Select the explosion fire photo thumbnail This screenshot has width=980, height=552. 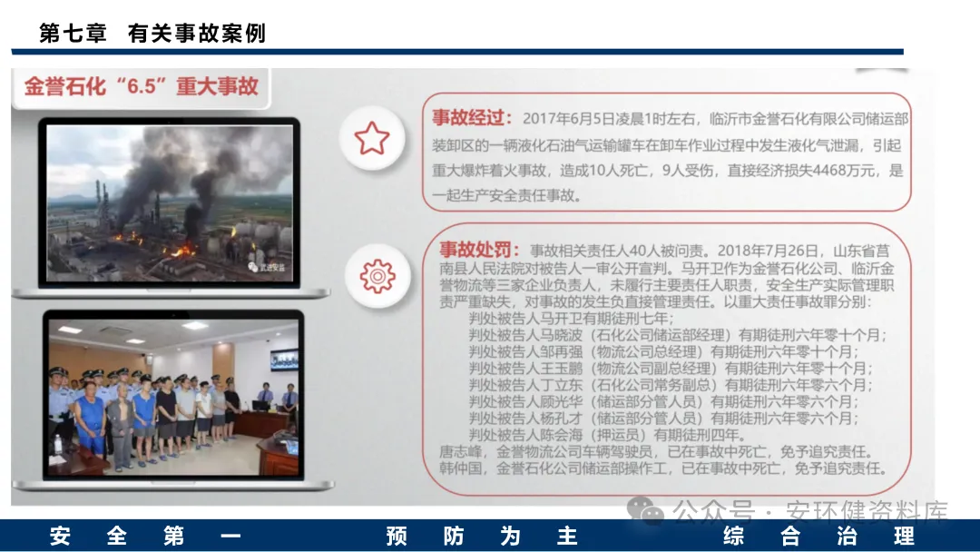[x=170, y=202]
